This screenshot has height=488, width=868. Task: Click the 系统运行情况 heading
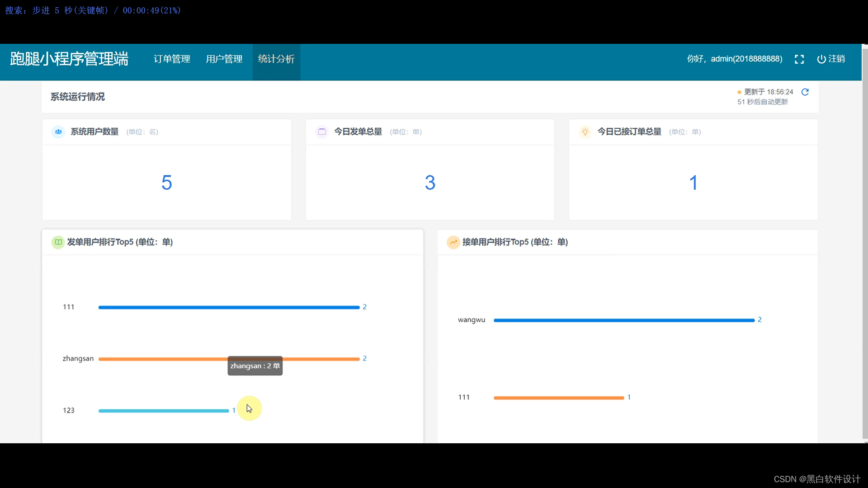point(78,97)
